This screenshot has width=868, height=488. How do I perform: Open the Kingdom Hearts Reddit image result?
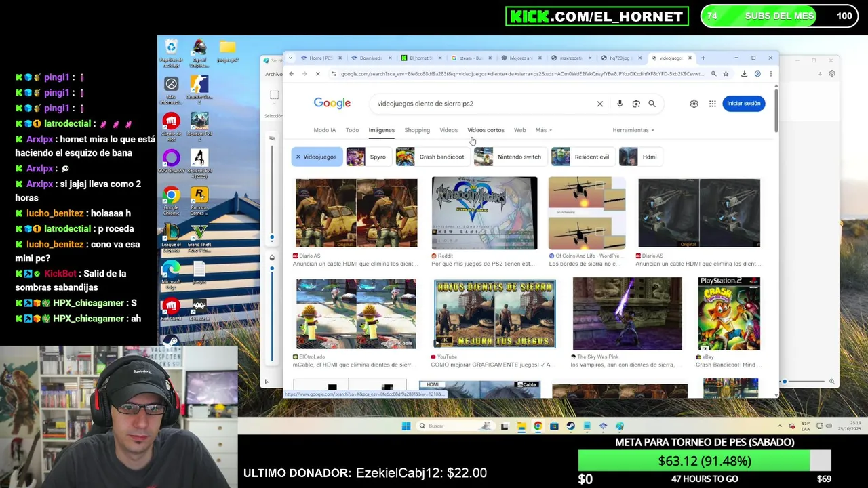point(484,213)
